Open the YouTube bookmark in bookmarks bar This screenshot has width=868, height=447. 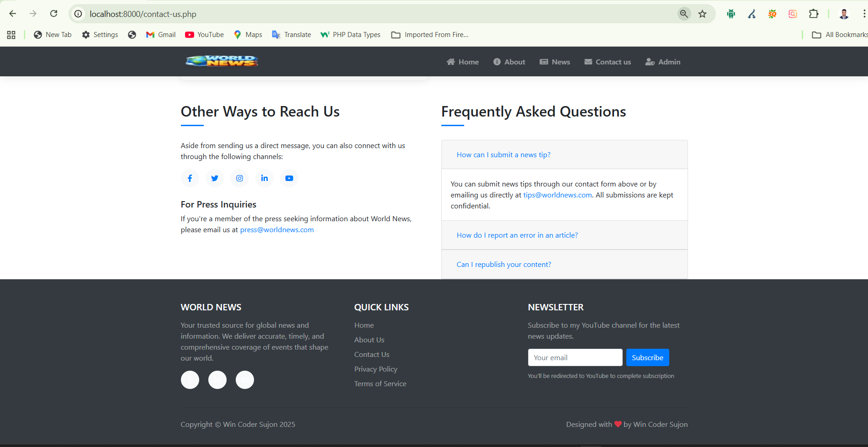point(204,35)
